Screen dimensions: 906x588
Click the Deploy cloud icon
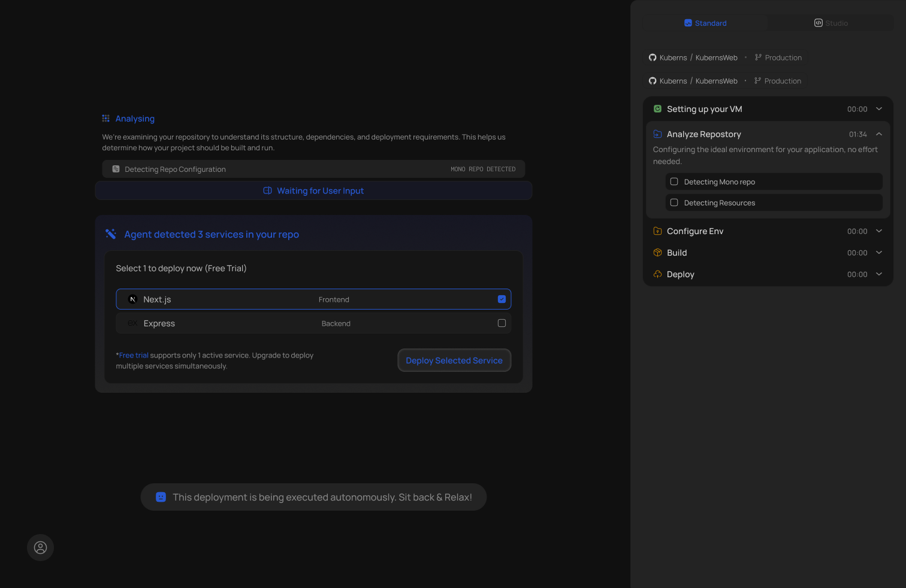[657, 274]
